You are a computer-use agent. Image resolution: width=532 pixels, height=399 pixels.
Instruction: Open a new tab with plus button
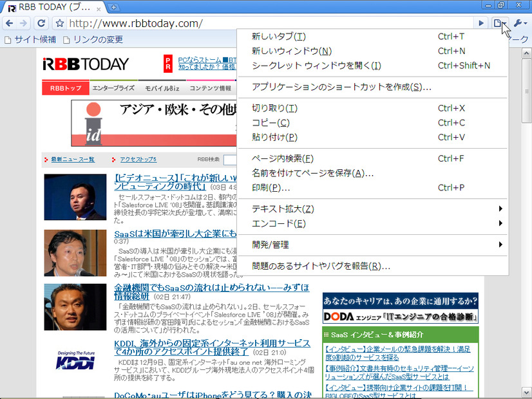tap(113, 7)
